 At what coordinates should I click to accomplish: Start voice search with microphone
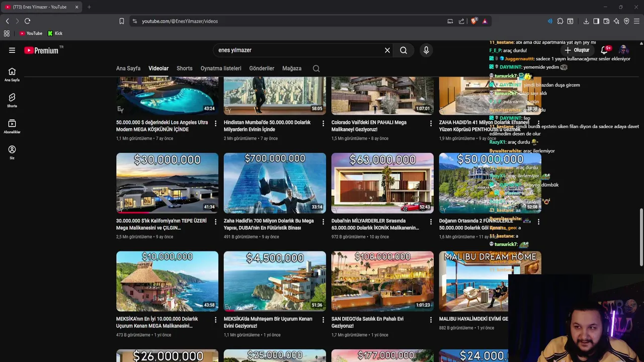tap(426, 50)
